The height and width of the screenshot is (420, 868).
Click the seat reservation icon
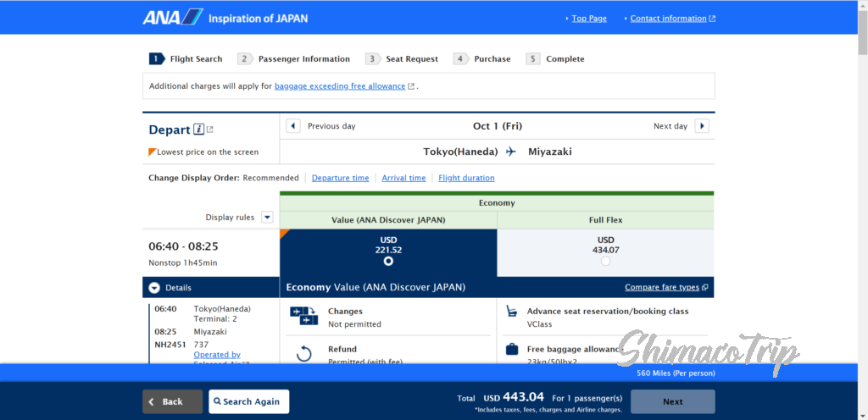[511, 312]
